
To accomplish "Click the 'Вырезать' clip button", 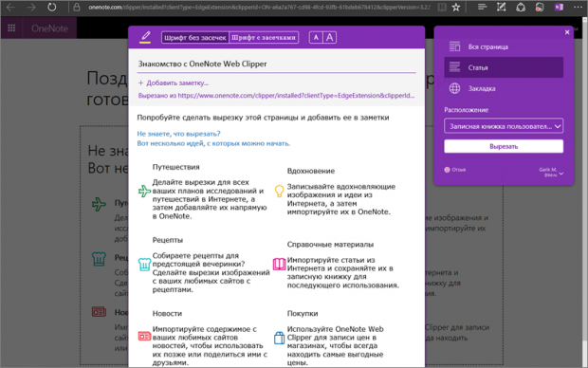I will 504,146.
